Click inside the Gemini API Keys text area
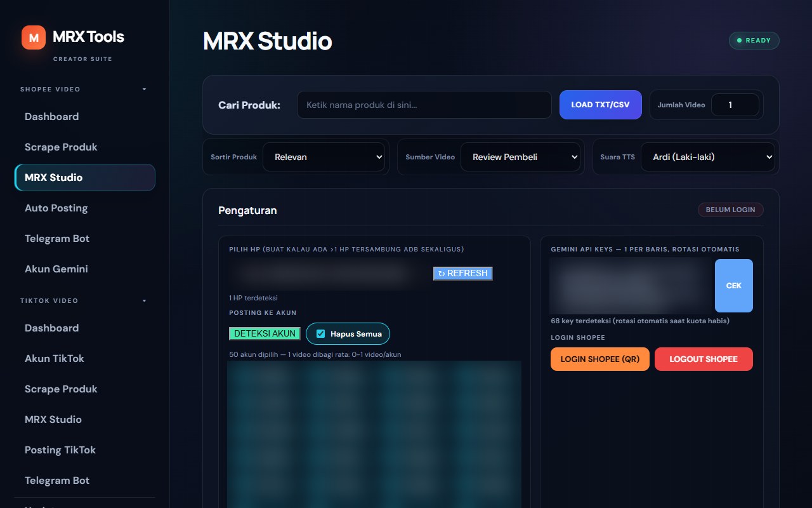The width and height of the screenshot is (812, 508). tap(631, 286)
